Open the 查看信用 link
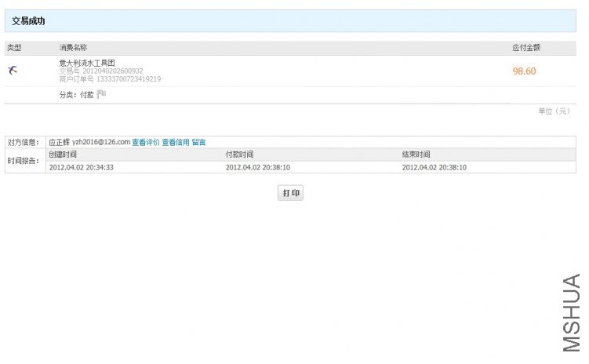The height and width of the screenshot is (364, 589). (x=176, y=142)
